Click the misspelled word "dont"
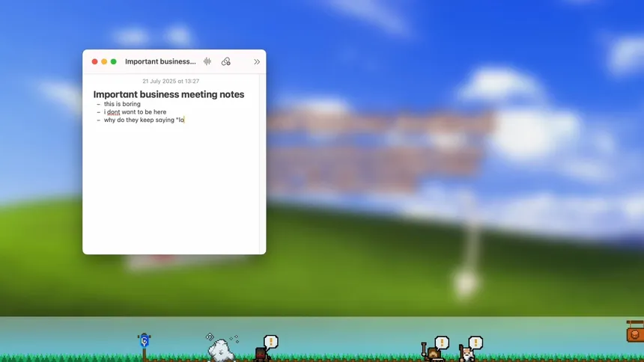644x362 pixels. 113,112
